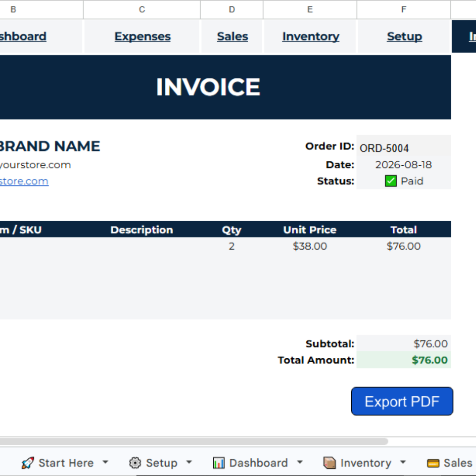Viewport: 476px width, 476px height.
Task: Open the Sales navigation link in header
Action: click(x=232, y=37)
